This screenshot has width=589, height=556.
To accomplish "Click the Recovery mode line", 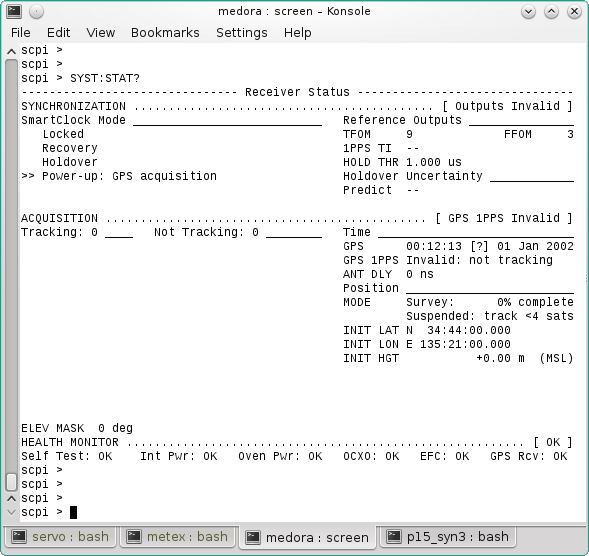I will point(70,148).
